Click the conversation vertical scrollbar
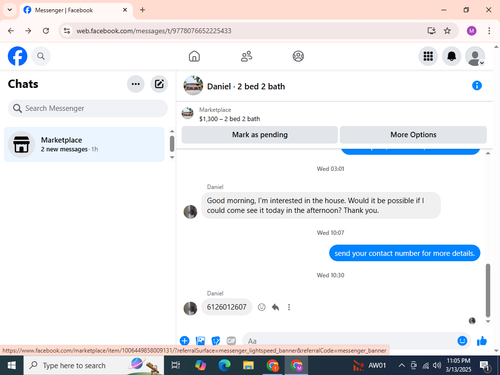Image resolution: width=500 pixels, height=375 pixels. click(488, 290)
